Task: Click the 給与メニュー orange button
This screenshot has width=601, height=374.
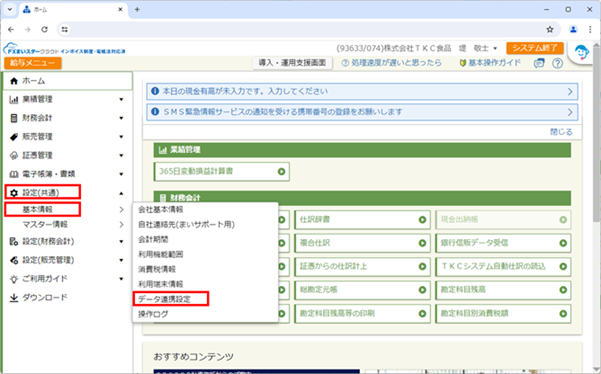Action: 33,63
